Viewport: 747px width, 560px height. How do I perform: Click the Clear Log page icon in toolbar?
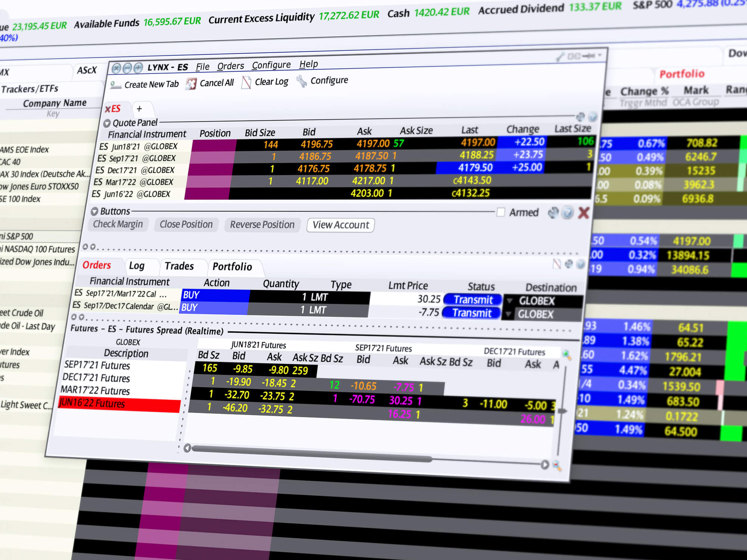[x=246, y=83]
